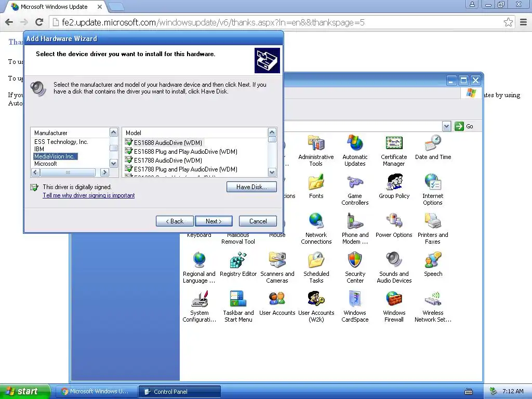532x399 pixels.
Task: Select ESS Technology, Inc. manufacturer
Action: click(61, 142)
